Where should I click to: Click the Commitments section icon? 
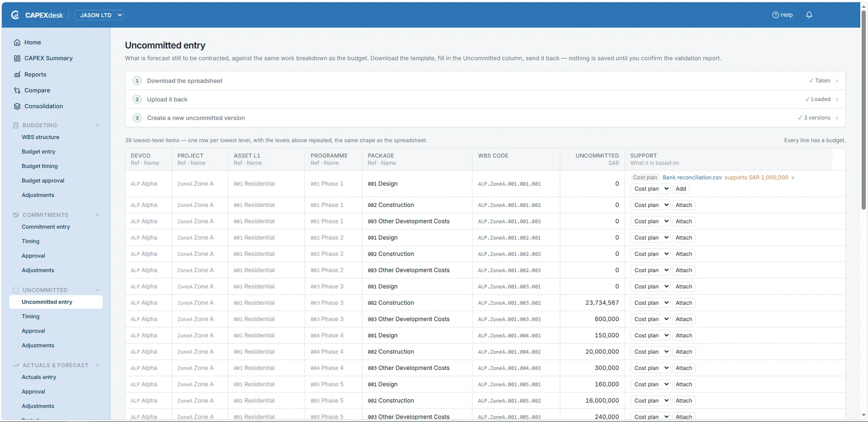click(16, 215)
